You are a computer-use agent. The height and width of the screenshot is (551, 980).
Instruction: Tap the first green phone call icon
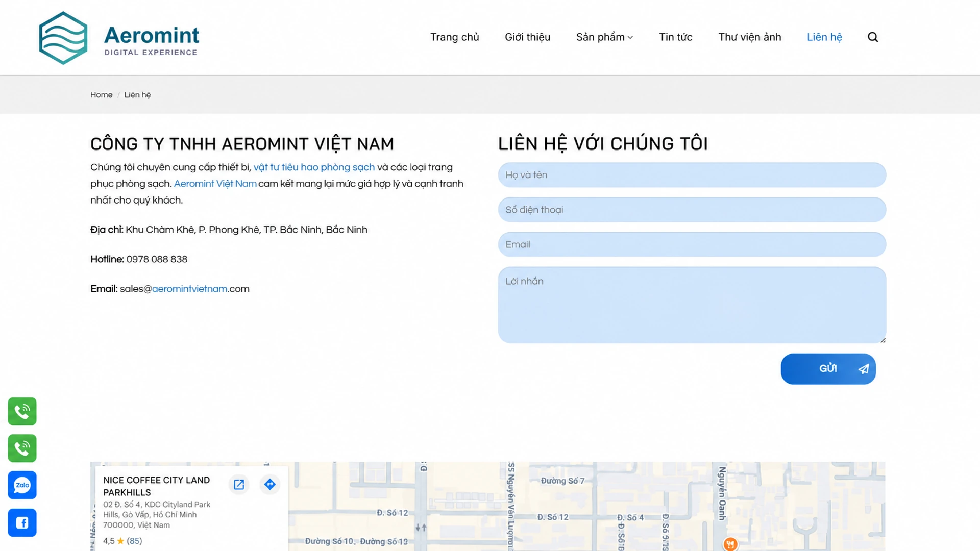[22, 411]
